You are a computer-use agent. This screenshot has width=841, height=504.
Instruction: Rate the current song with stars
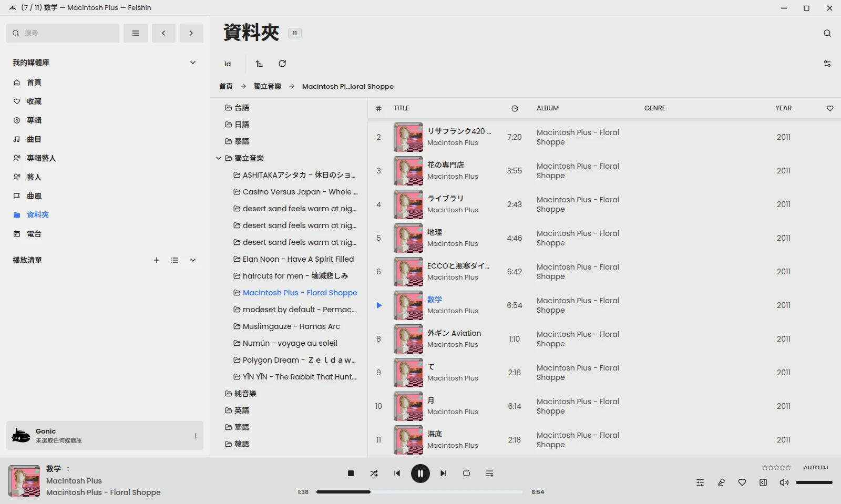coord(776,467)
